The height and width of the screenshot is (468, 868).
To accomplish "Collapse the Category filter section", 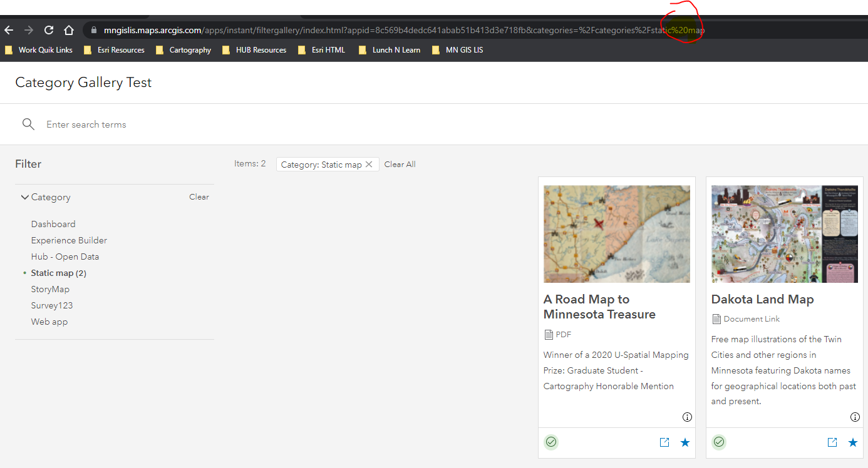I will [x=25, y=197].
